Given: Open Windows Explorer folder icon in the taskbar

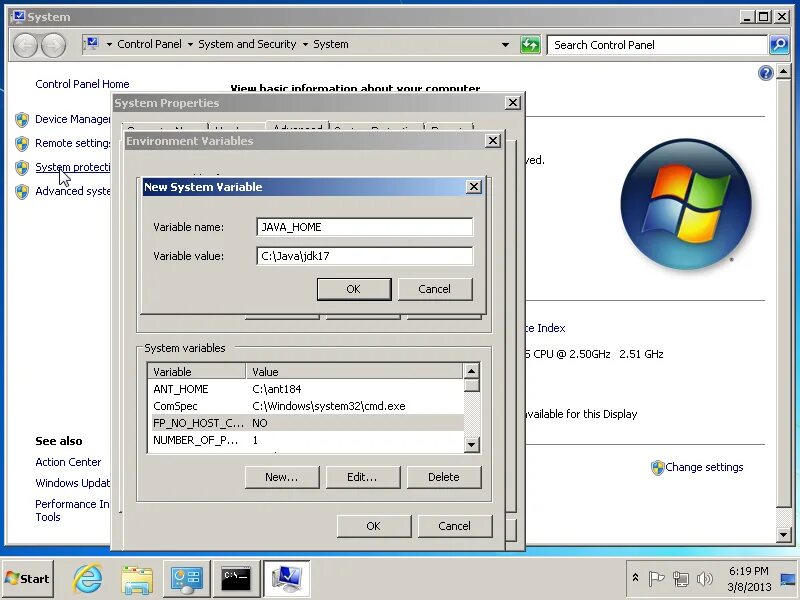Looking at the screenshot, I should [137, 579].
